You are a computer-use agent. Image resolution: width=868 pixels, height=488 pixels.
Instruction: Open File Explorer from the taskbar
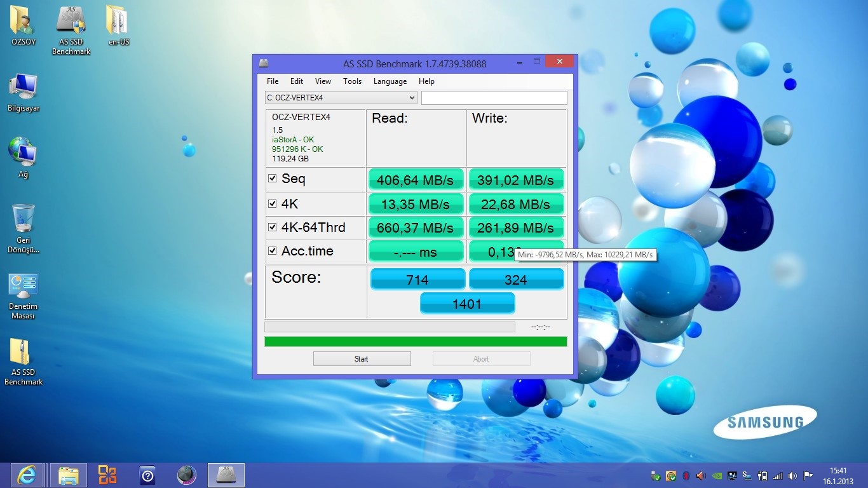pos(68,475)
